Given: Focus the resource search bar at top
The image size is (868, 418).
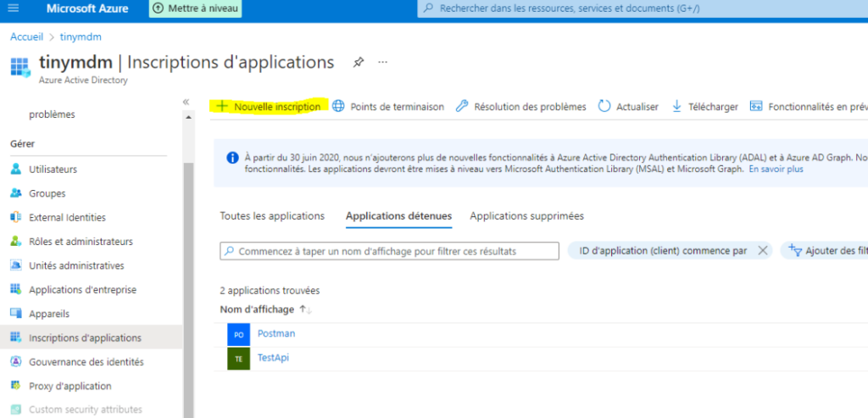Looking at the screenshot, I should (x=643, y=8).
